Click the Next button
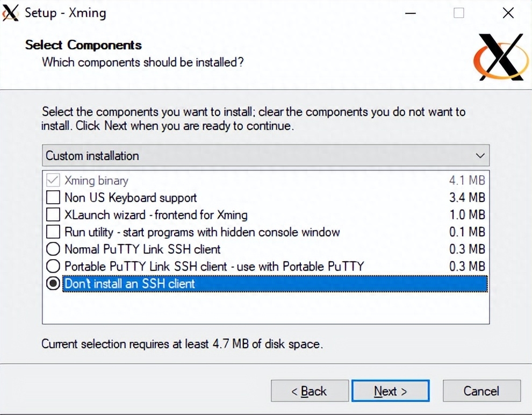Screen dimensions: 532x415 [x=391, y=391]
